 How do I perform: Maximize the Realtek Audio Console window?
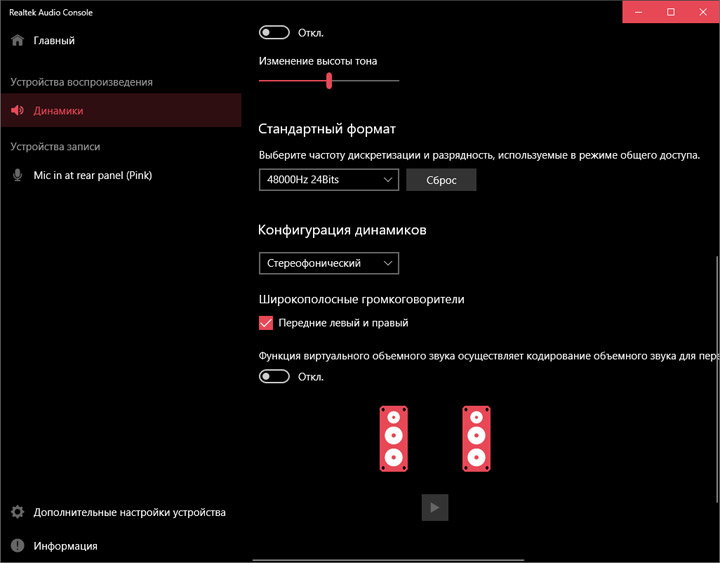(x=671, y=12)
